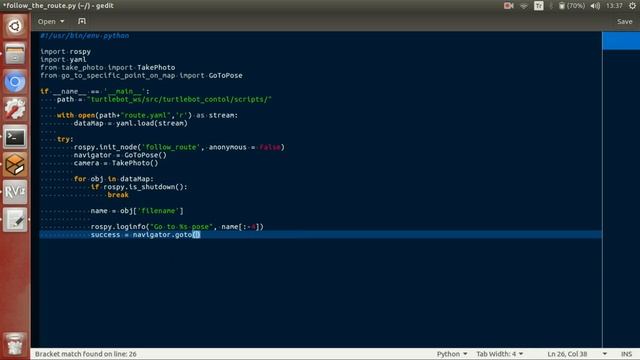640x360 pixels.
Task: Click the 'for obj in dataMap' line
Action: point(113,179)
